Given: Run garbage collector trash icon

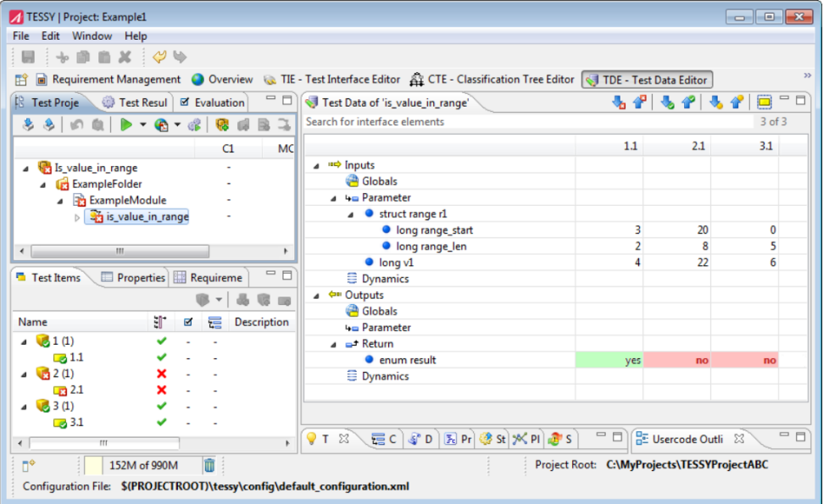Looking at the screenshot, I should (209, 464).
